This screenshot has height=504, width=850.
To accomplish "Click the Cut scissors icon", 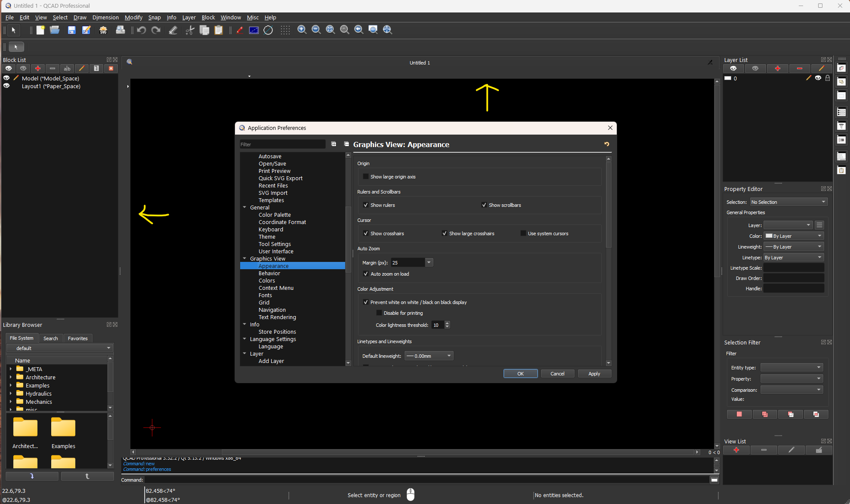I will (x=190, y=30).
